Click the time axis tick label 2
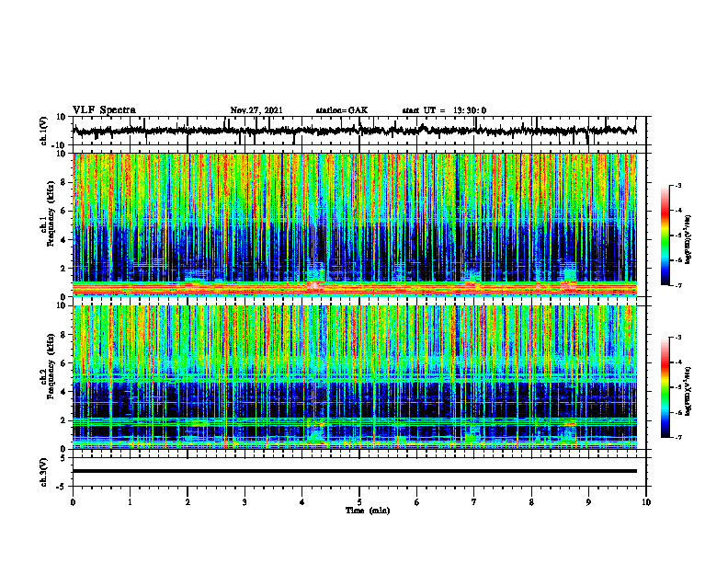Image resolution: width=728 pixels, height=563 pixels. pos(188,502)
